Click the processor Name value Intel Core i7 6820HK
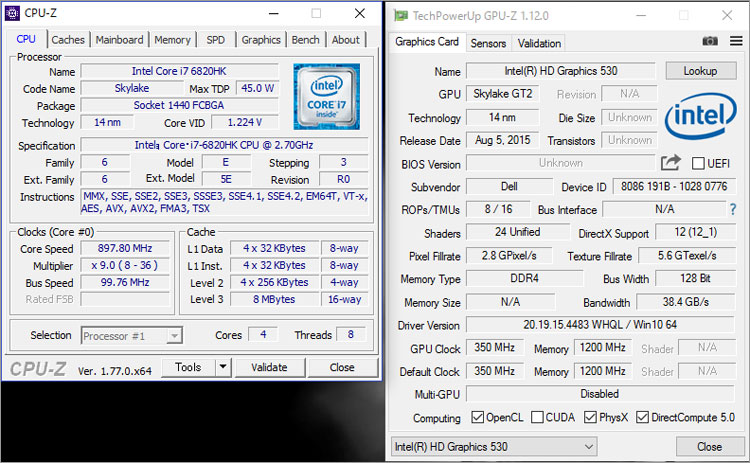This screenshot has height=463, width=750. click(179, 71)
